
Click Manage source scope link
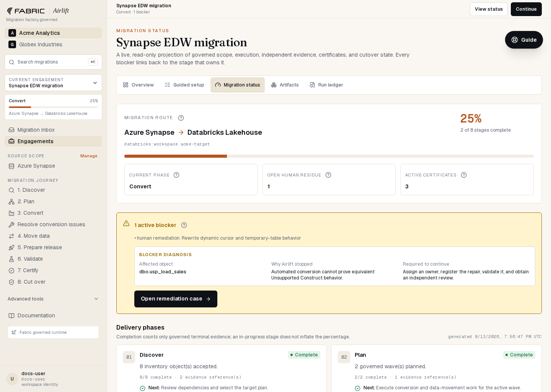[89, 156]
